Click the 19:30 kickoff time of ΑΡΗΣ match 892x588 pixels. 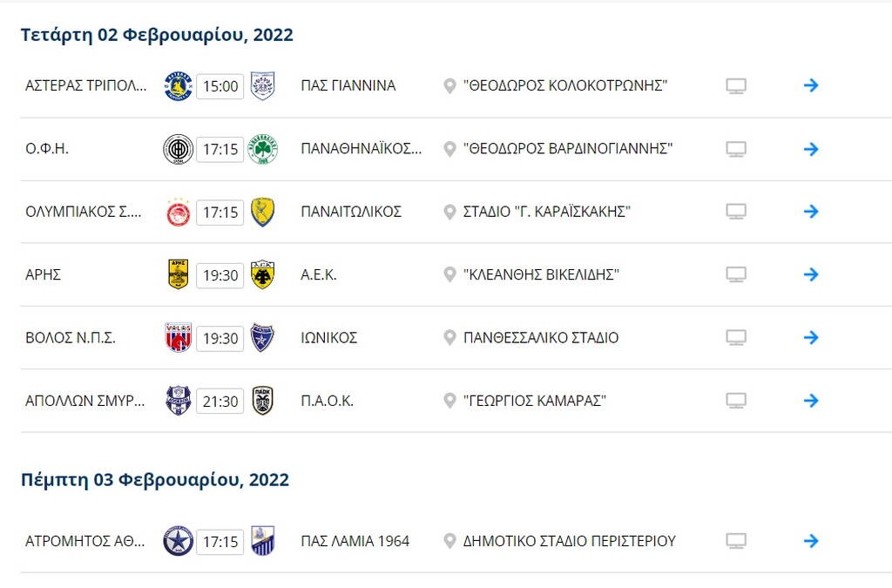point(218,274)
